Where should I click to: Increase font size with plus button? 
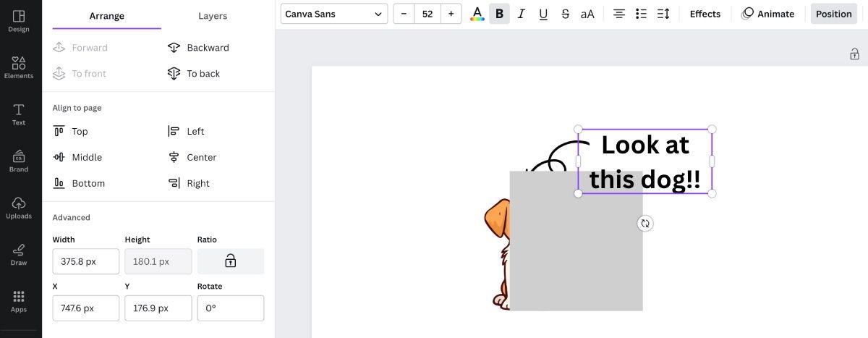(x=451, y=14)
